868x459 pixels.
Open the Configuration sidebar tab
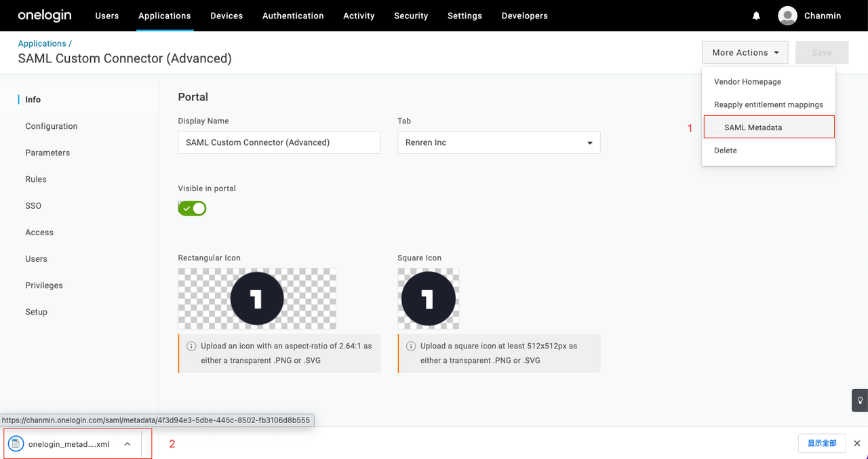tap(52, 126)
